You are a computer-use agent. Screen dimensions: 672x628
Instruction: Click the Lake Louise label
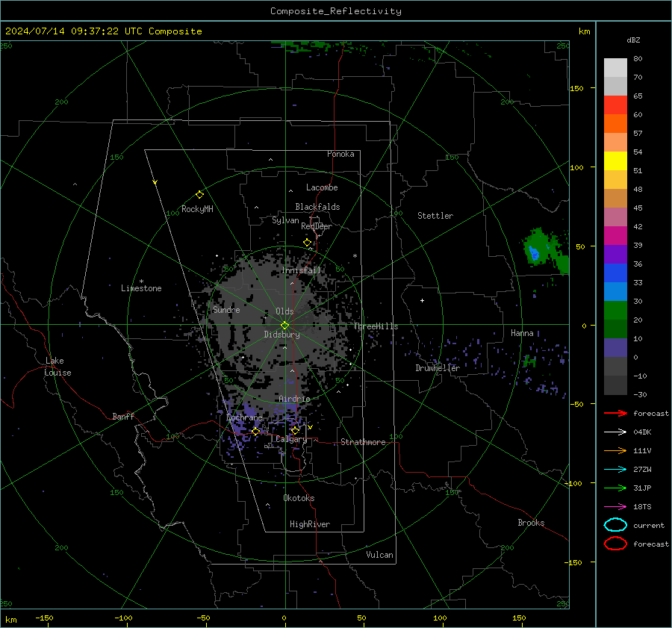coord(57,367)
